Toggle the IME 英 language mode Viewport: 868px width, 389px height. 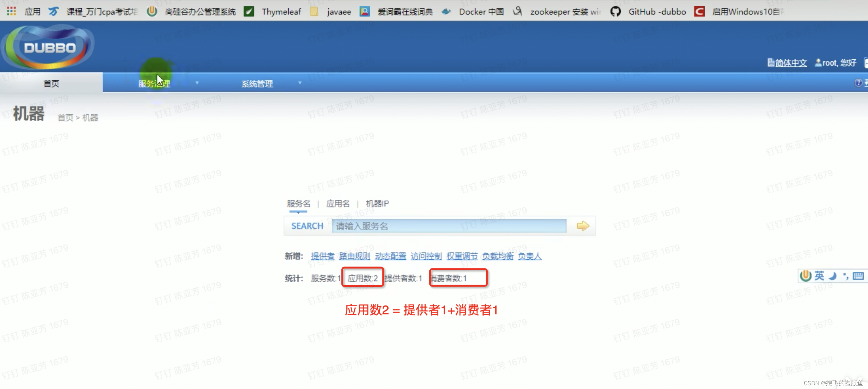[x=819, y=276]
